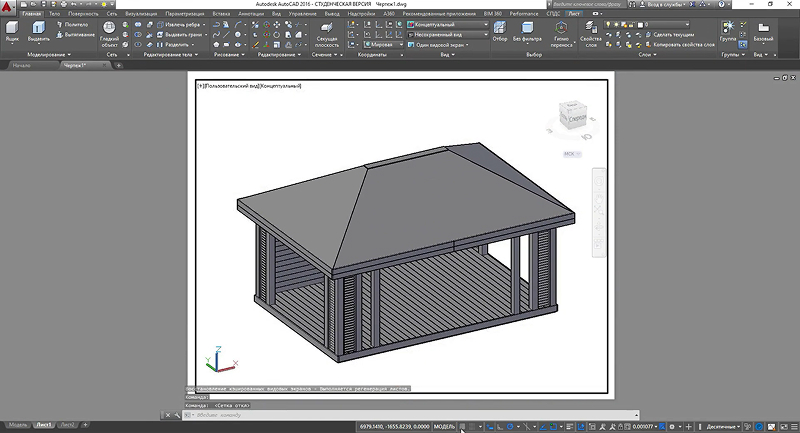The height and width of the screenshot is (433, 800).
Task: Select the Ящик (Box) solid tool
Action: (12, 32)
